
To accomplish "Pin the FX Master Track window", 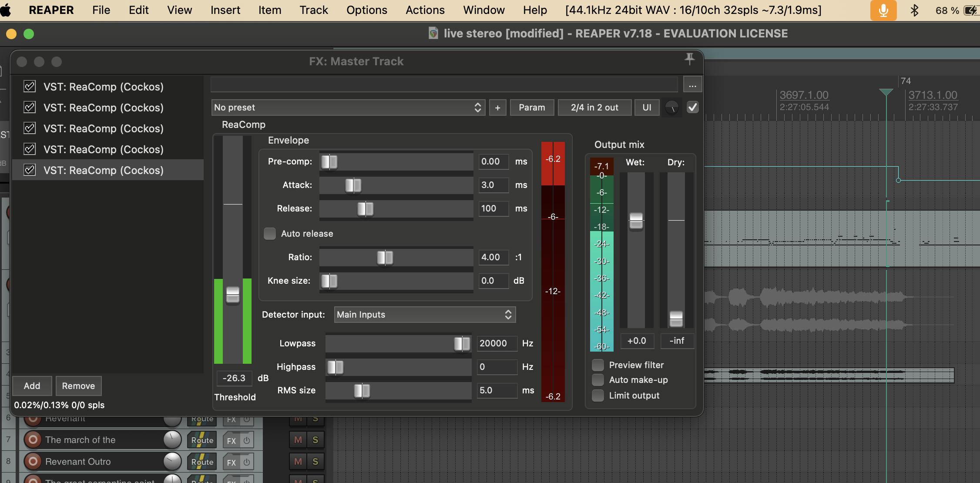I will pyautogui.click(x=690, y=59).
